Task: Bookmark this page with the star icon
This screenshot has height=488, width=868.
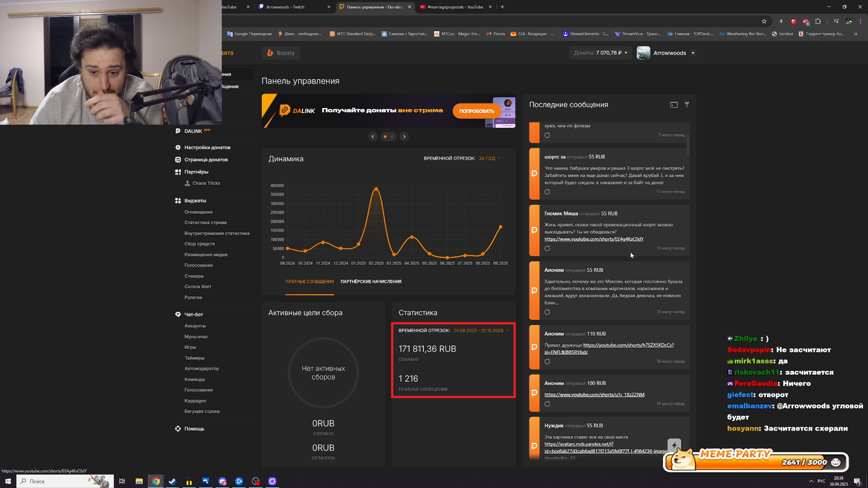Action: [x=764, y=21]
